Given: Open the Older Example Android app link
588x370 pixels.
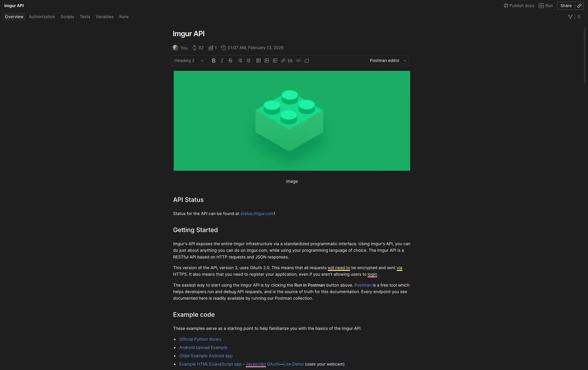Looking at the screenshot, I should click(206, 356).
